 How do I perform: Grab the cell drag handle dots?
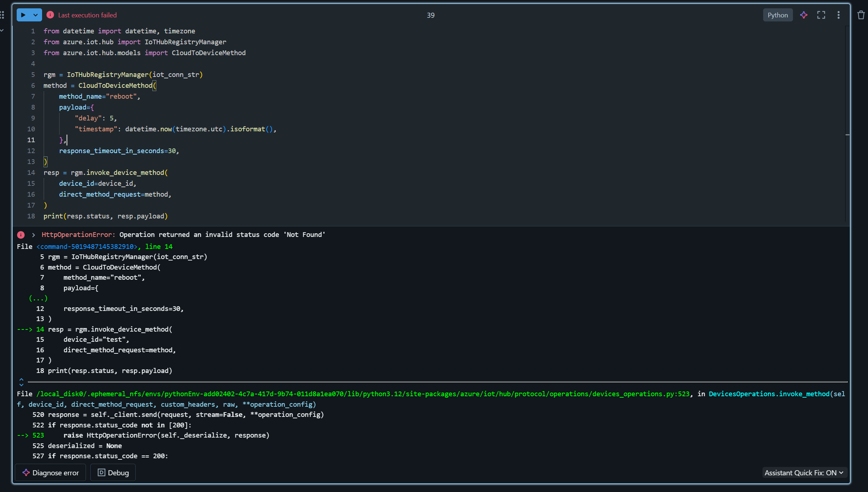point(3,15)
